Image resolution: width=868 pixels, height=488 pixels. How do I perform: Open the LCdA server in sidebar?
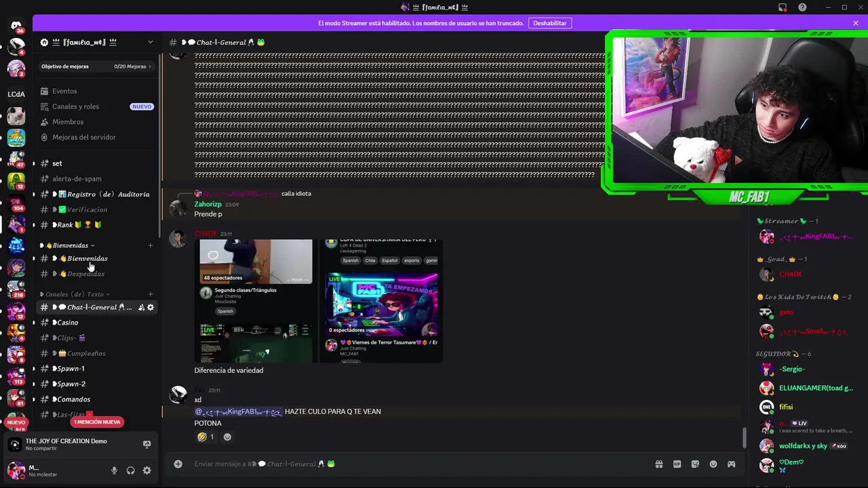(x=16, y=94)
